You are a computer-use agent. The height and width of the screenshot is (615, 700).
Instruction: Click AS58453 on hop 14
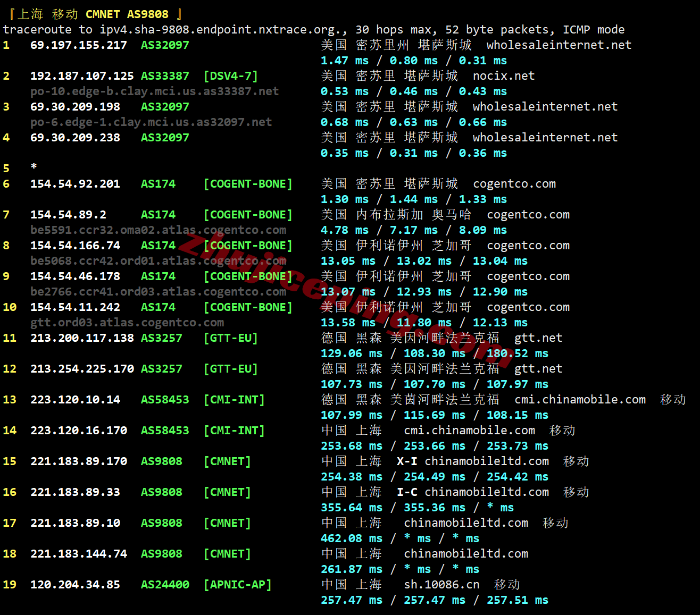point(165,431)
